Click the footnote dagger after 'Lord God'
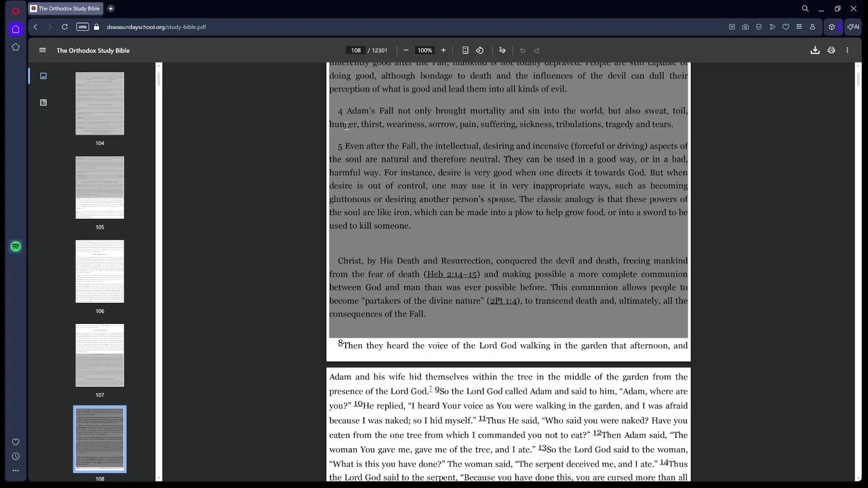The height and width of the screenshot is (488, 868). coord(431,388)
